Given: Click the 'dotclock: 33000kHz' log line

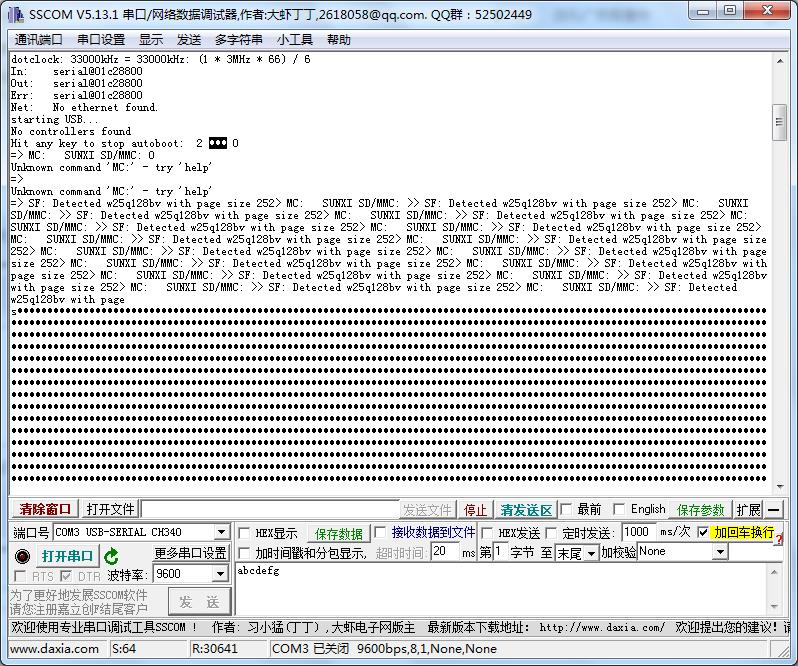Looking at the screenshot, I should [160, 60].
